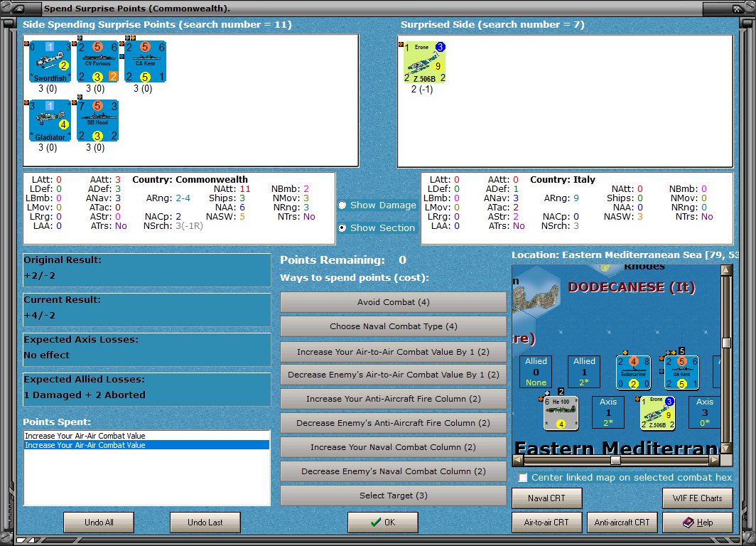The width and height of the screenshot is (756, 546).
Task: Select the CA Kent cruiser counter
Action: pyautogui.click(x=146, y=62)
